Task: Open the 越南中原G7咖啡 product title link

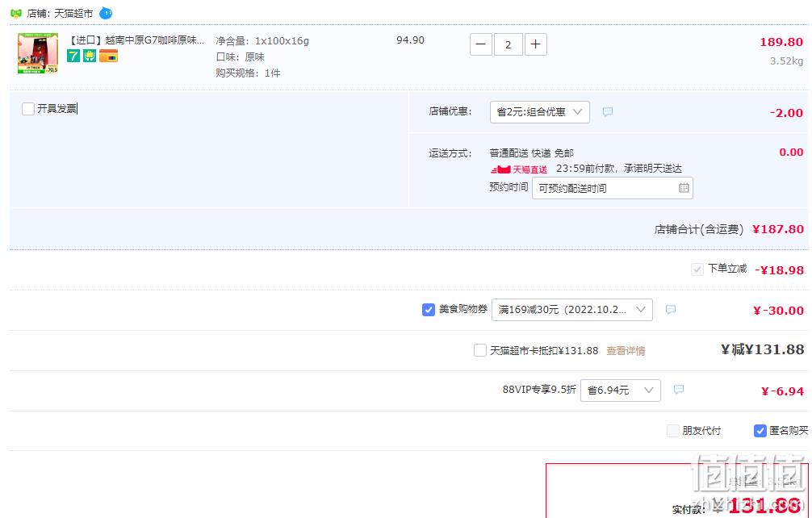Action: click(136, 40)
